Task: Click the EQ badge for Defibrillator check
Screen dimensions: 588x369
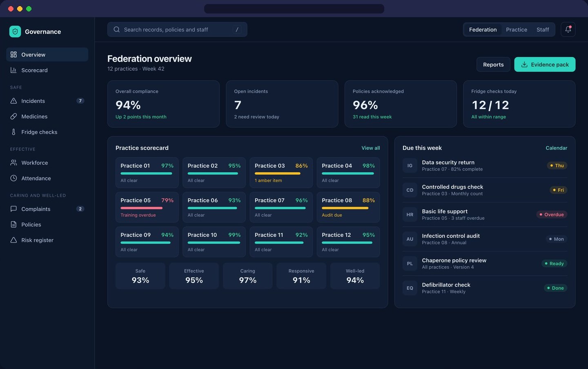Action: pos(410,288)
